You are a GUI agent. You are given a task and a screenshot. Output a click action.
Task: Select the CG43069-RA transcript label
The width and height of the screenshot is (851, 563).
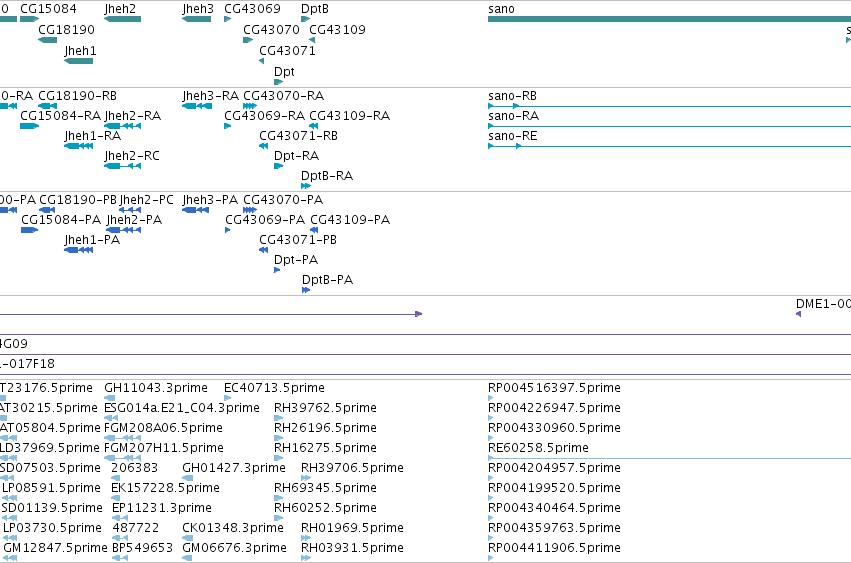point(265,116)
